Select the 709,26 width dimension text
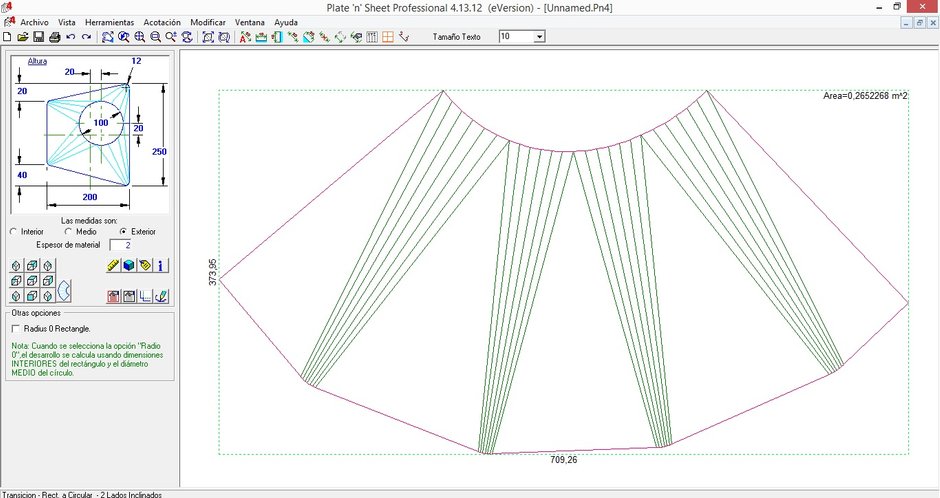Viewport: 940px width, 498px height. [x=564, y=460]
